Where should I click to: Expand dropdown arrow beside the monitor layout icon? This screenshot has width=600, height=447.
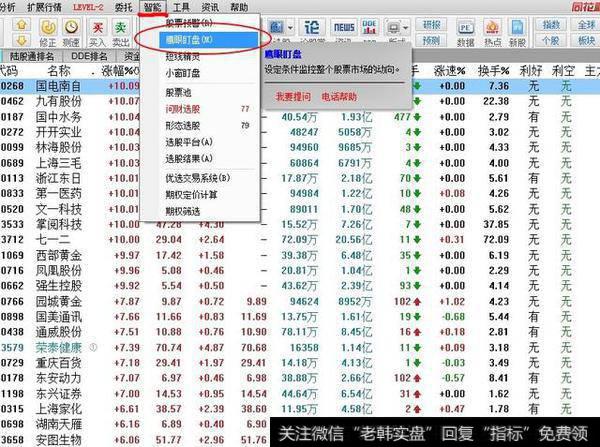click(405, 28)
